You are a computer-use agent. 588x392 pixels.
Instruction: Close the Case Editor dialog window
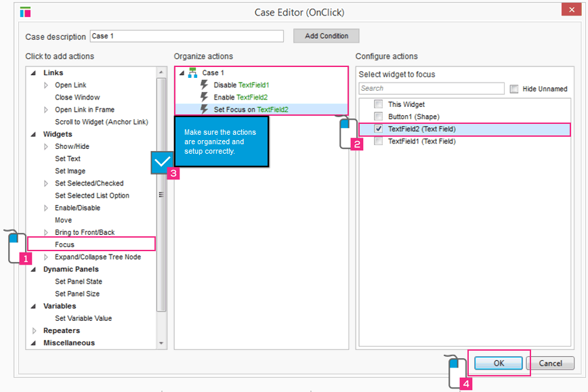tap(570, 9)
